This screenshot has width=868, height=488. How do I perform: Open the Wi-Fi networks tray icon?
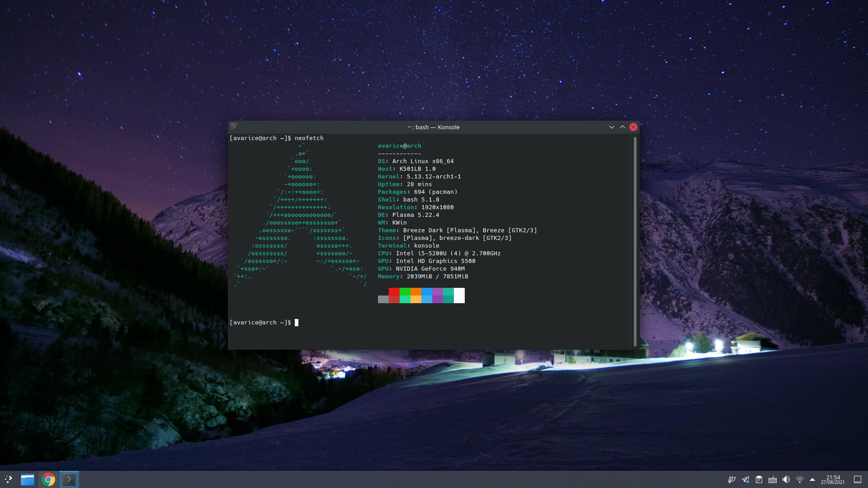[800, 479]
